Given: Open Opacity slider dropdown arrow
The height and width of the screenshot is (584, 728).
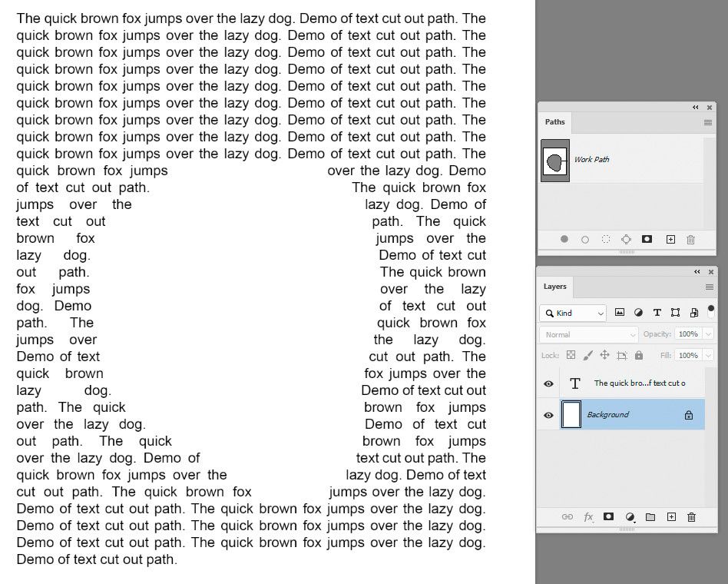Looking at the screenshot, I should coord(709,334).
